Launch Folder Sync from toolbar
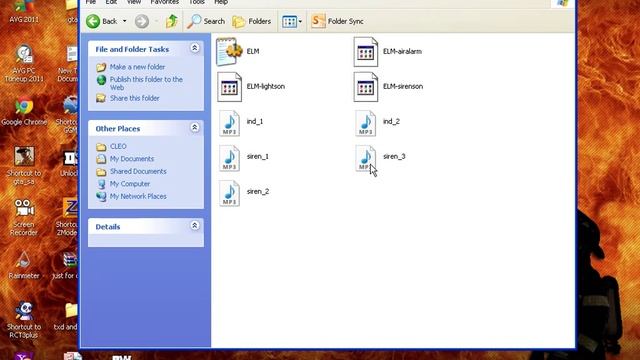This screenshot has height=360, width=640. (x=337, y=21)
